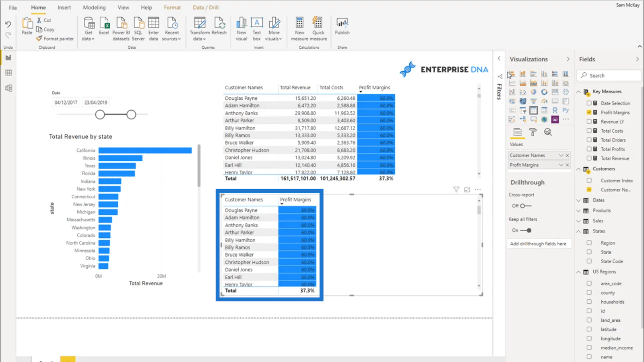Open the File menu
644x362 pixels.
pos(13,8)
